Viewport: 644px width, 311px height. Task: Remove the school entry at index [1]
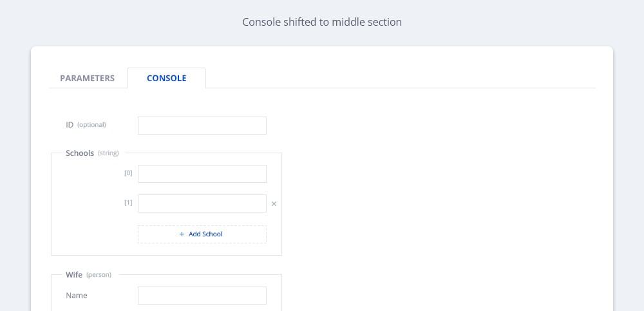(x=274, y=203)
